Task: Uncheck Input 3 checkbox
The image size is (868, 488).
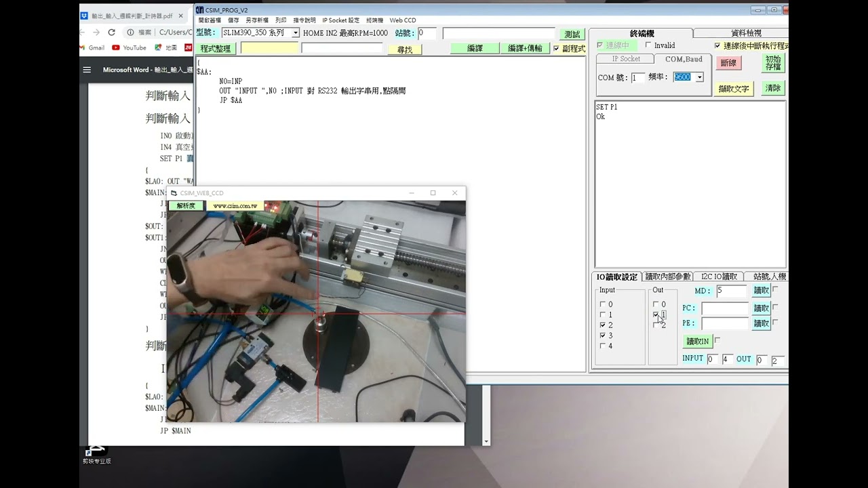Action: tap(602, 335)
